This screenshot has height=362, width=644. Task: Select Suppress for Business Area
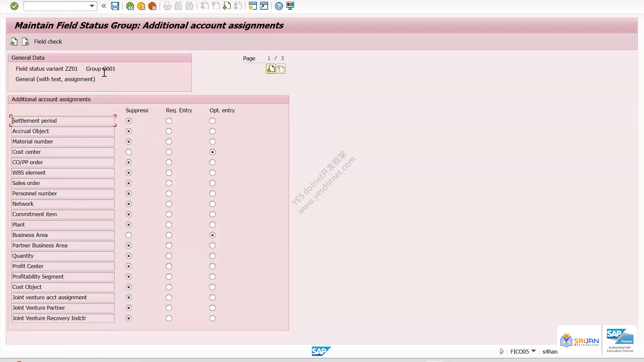[128, 235]
